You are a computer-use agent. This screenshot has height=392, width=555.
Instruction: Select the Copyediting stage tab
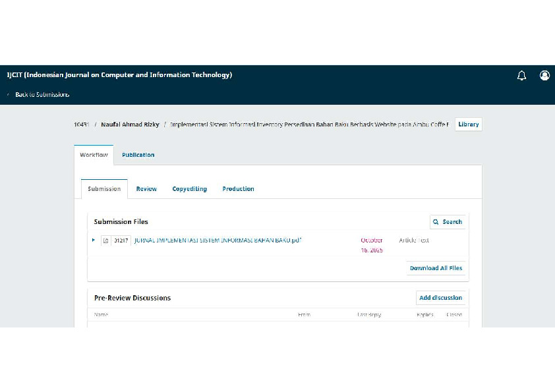pos(189,188)
